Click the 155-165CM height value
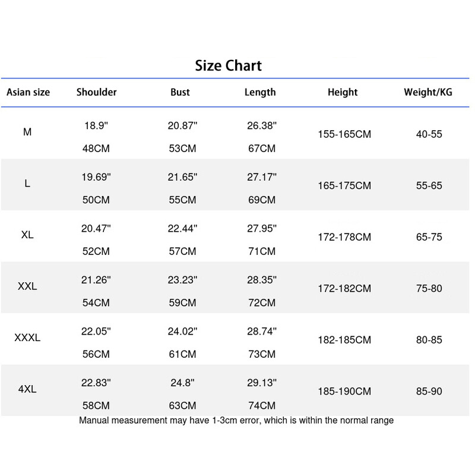 tap(344, 134)
